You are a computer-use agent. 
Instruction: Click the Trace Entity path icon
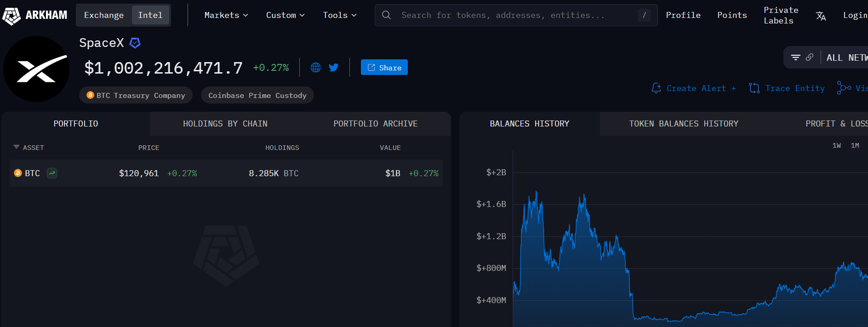(x=754, y=88)
